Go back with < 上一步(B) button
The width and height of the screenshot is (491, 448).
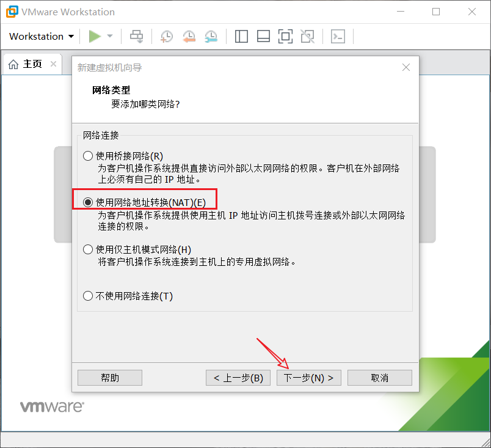[x=238, y=378]
